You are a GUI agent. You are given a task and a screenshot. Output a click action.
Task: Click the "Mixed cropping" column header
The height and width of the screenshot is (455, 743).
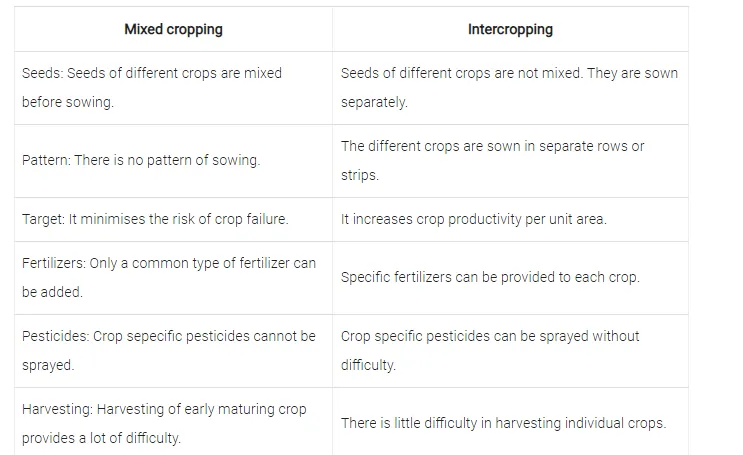point(173,29)
